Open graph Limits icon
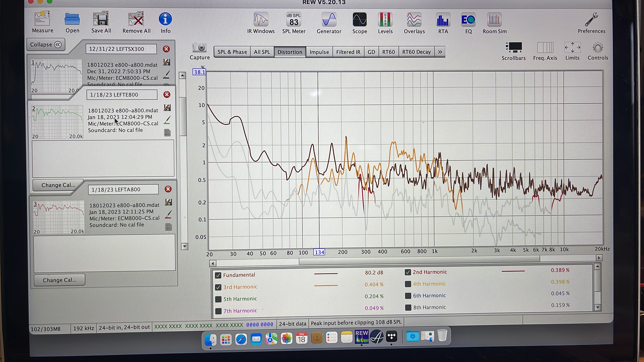 tap(572, 47)
